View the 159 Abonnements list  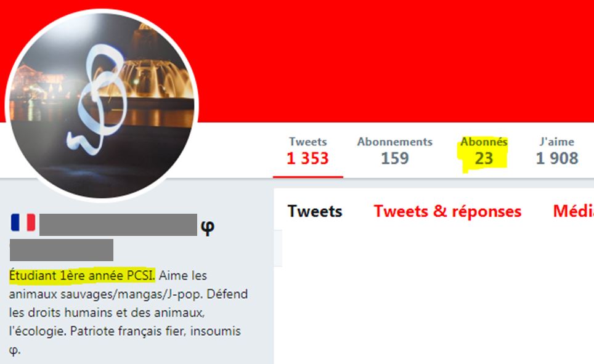pos(395,152)
